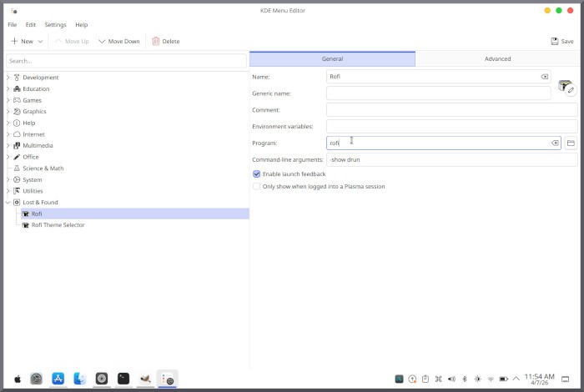584x392 pixels.
Task: Open the terminal app in the dock
Action: pyautogui.click(x=123, y=379)
